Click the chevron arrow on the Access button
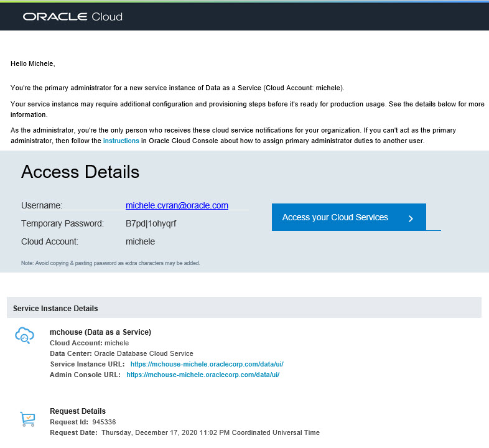 [411, 218]
